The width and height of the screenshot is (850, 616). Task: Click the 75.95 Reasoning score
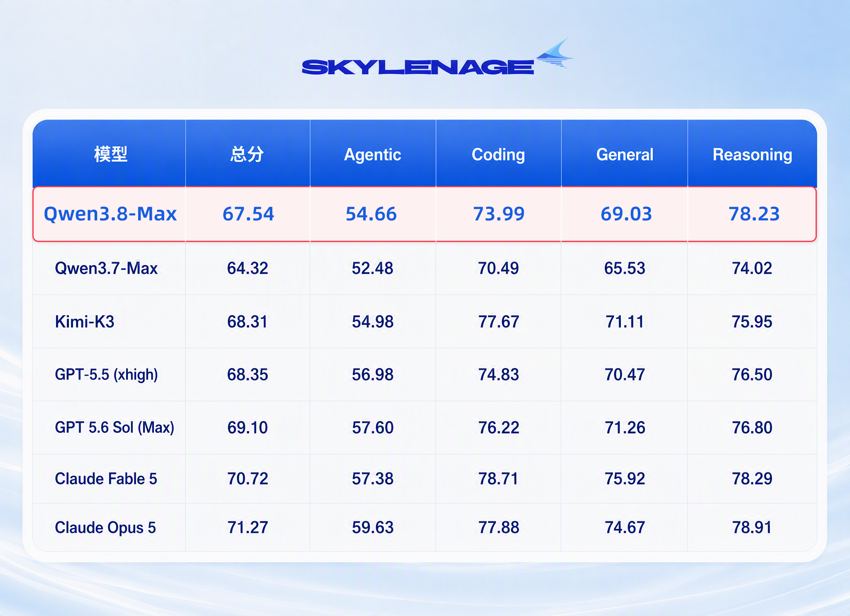(752, 322)
